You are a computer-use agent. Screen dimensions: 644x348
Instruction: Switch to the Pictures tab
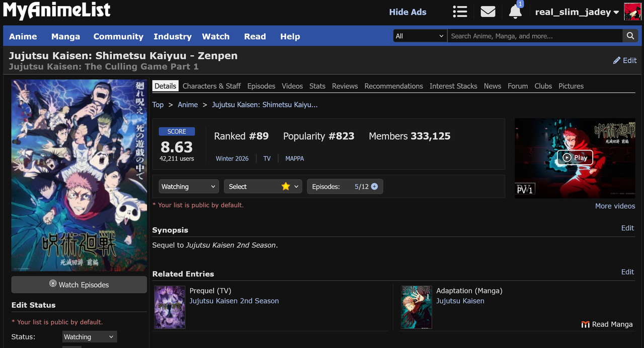click(x=571, y=86)
